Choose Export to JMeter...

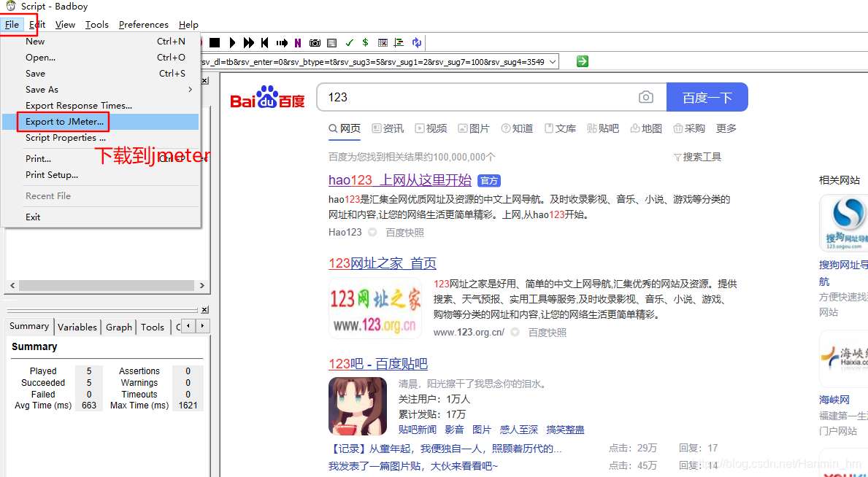coord(100,122)
